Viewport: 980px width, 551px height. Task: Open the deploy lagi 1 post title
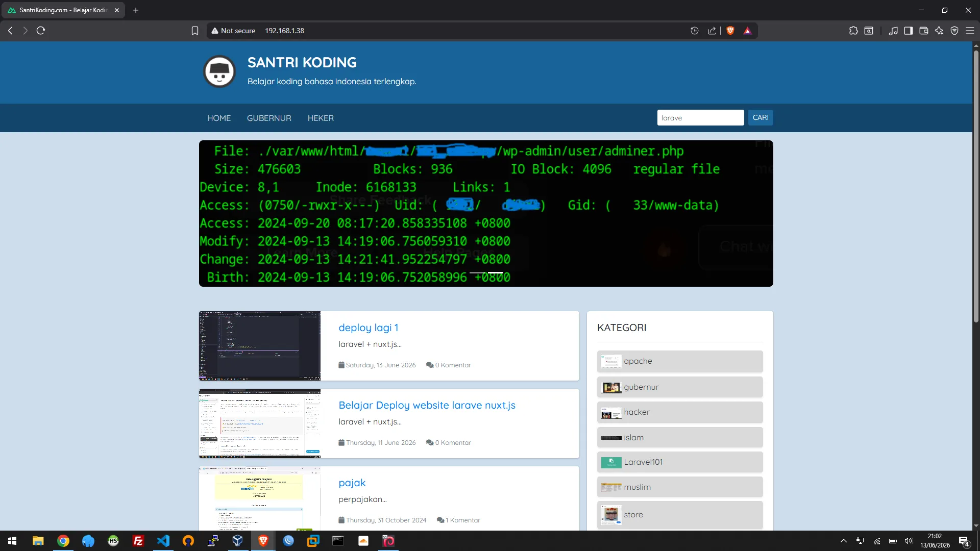tap(369, 328)
